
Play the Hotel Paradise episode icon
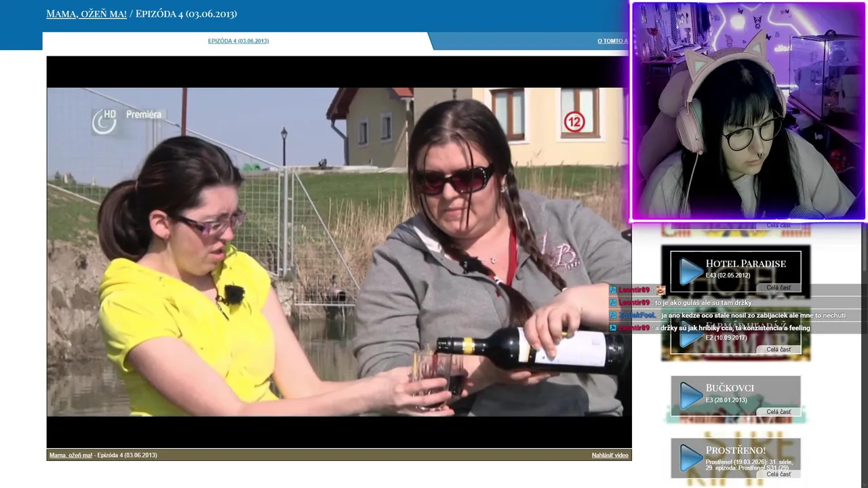pos(691,271)
